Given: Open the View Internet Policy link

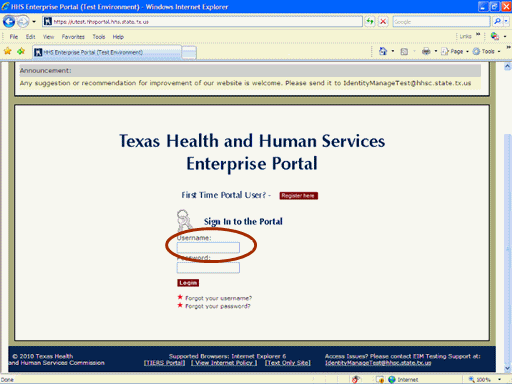Looking at the screenshot, I should click(224, 363).
